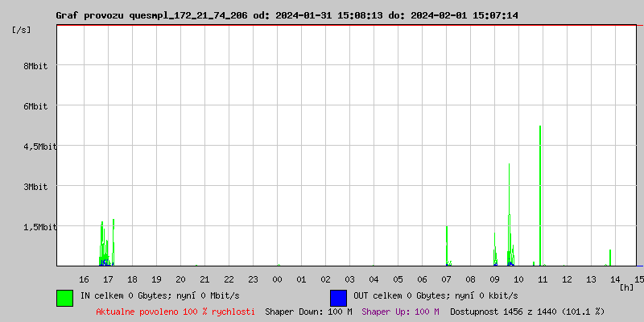This screenshot has height=322, width=644.
Task: Click the tallest green spike near hour 11
Action: tap(540, 196)
